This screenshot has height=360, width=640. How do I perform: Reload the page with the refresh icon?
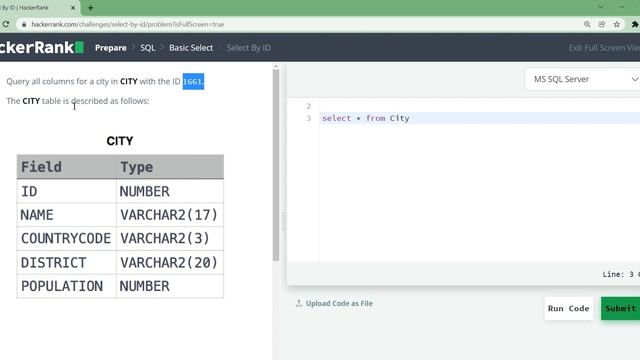(5, 24)
